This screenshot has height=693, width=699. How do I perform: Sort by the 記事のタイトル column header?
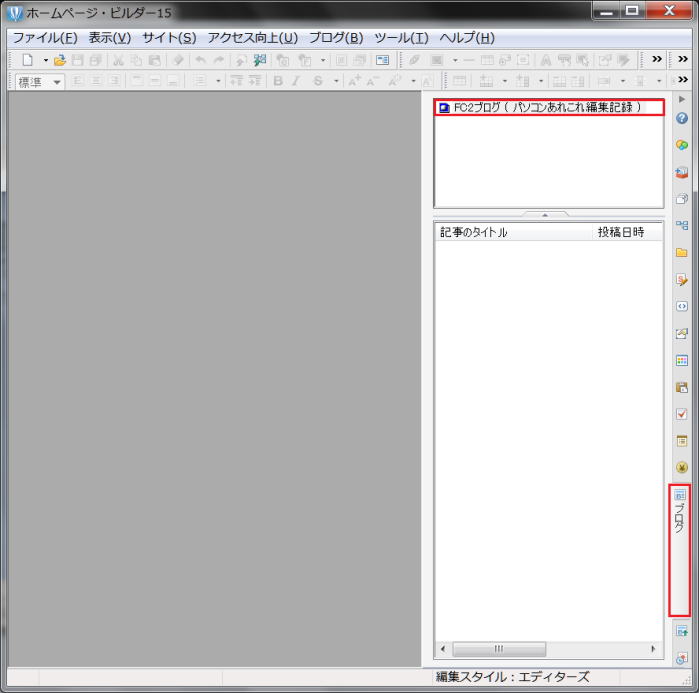513,232
